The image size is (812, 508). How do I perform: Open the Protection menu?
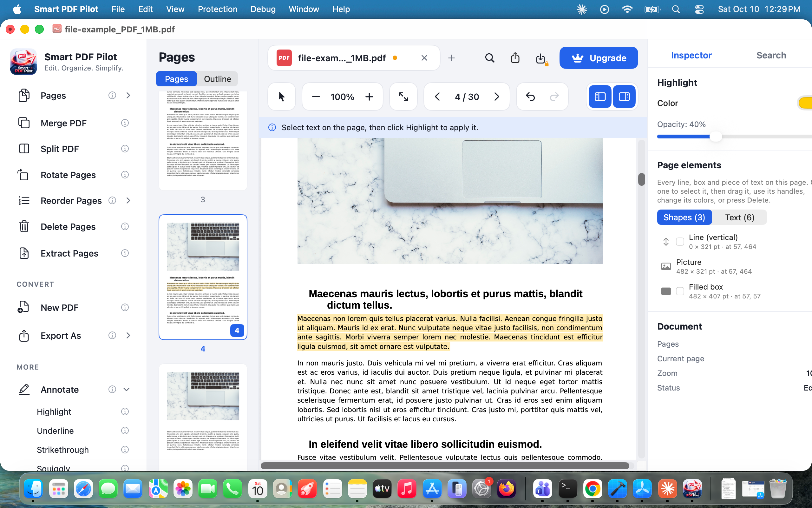[x=217, y=9]
